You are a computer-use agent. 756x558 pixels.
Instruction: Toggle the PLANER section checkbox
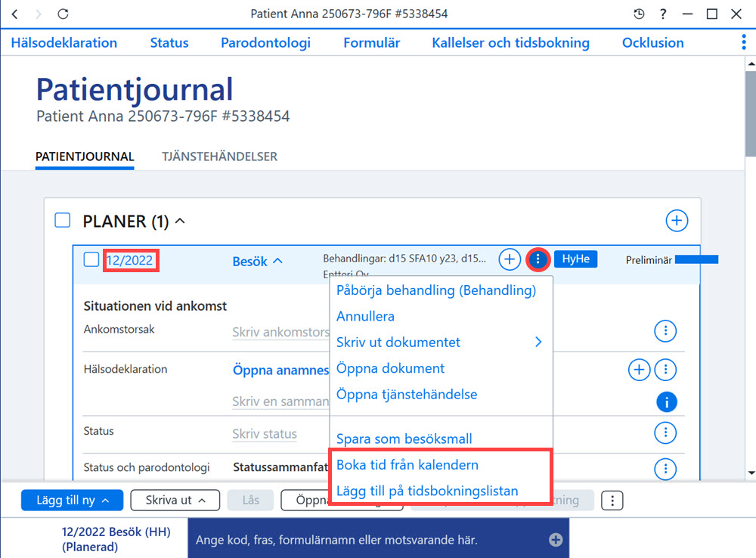coord(63,221)
